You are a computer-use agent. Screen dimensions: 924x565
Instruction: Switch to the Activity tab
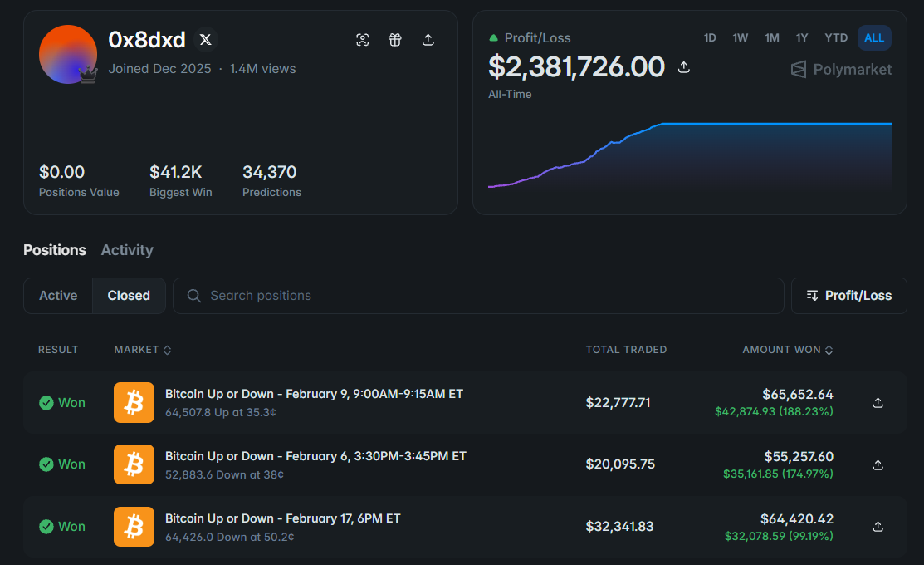(x=127, y=250)
